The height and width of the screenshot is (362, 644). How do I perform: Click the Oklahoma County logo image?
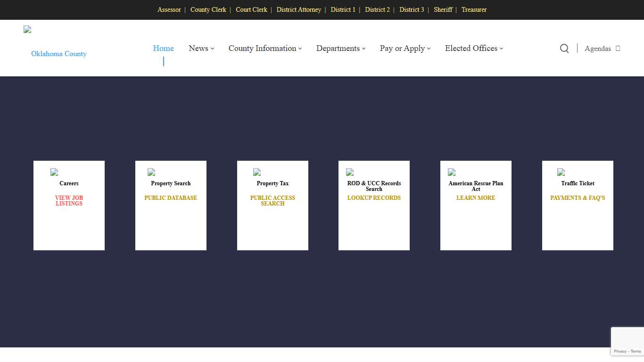point(28,30)
